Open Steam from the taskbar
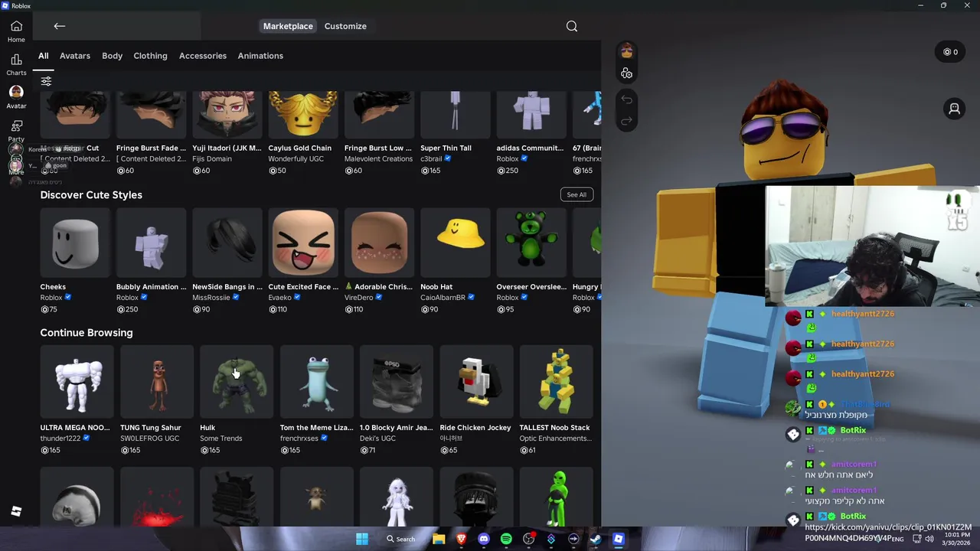980x551 pixels. point(596,539)
